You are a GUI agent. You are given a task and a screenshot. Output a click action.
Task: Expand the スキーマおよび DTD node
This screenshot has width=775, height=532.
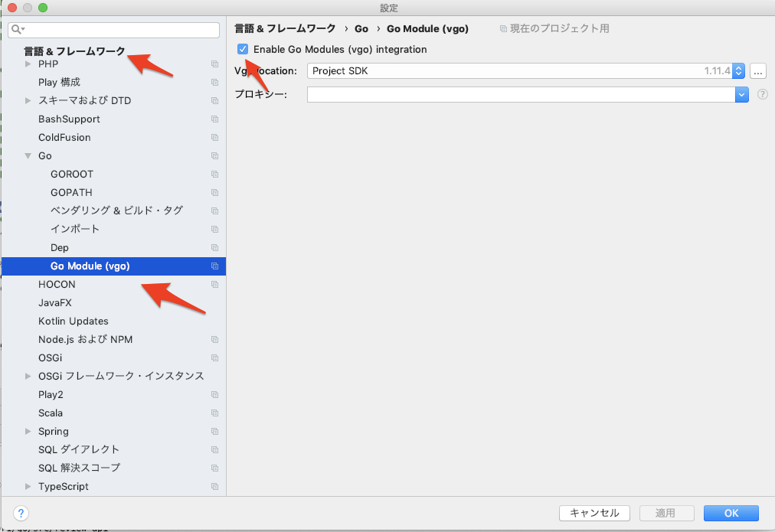click(28, 100)
